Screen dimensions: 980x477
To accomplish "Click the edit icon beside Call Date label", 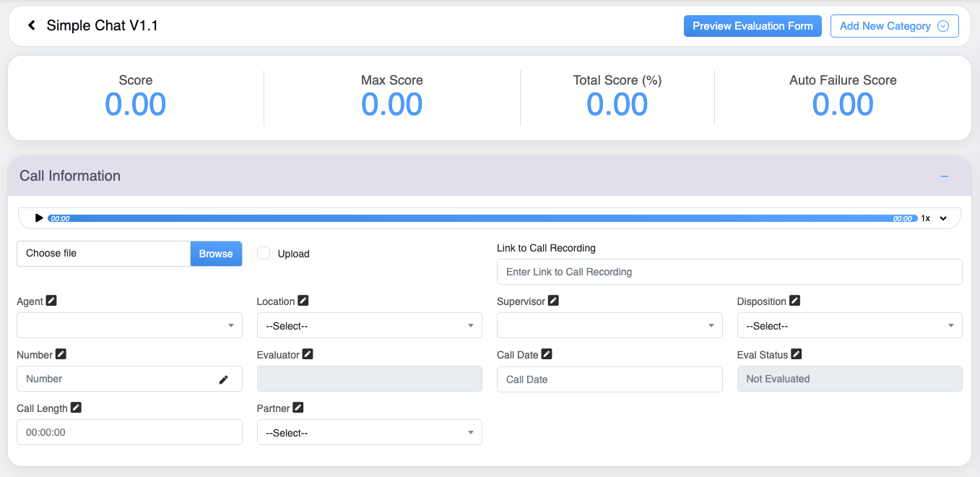I will [547, 354].
